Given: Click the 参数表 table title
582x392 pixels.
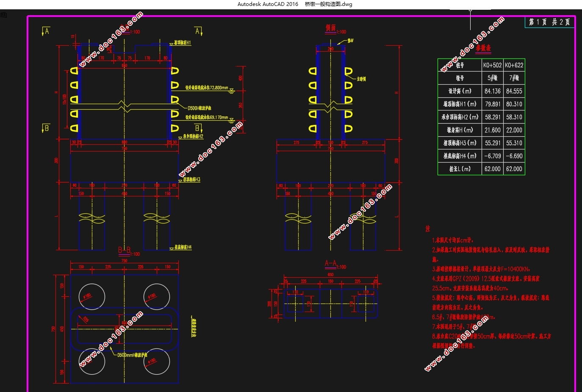Looking at the screenshot, I should [483, 48].
